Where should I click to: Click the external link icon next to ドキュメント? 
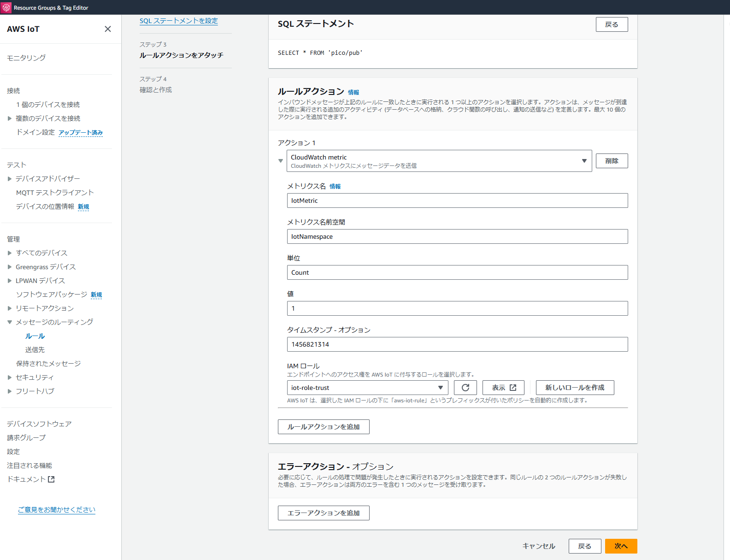pos(51,479)
